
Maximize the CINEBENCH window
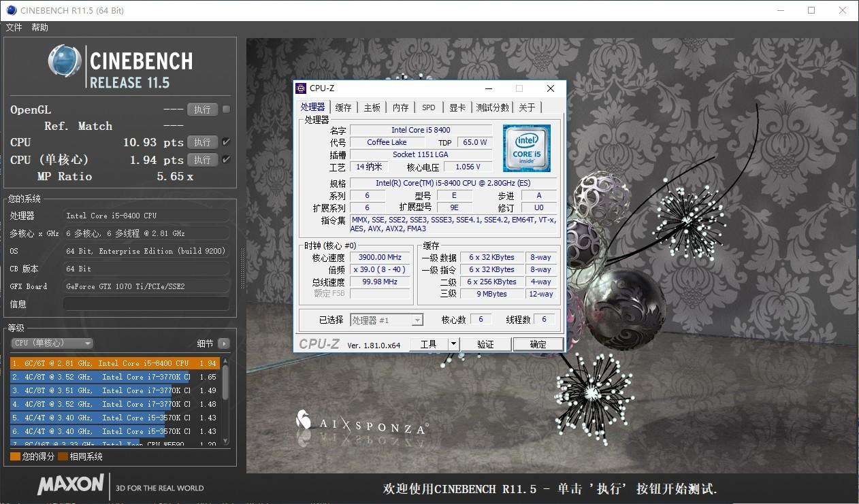tap(811, 10)
